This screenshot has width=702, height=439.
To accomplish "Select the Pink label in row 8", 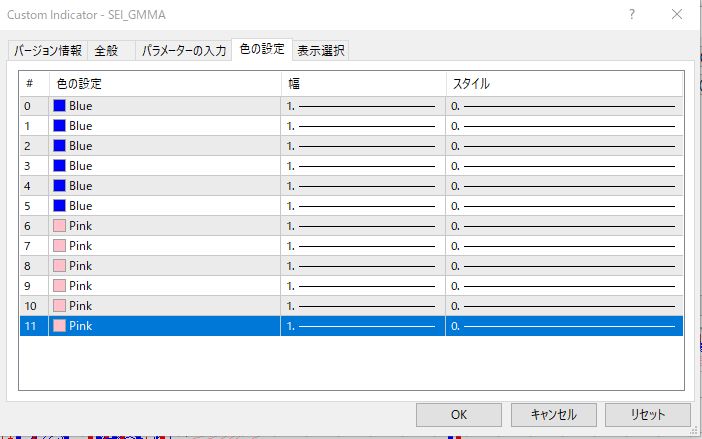I will coord(81,266).
